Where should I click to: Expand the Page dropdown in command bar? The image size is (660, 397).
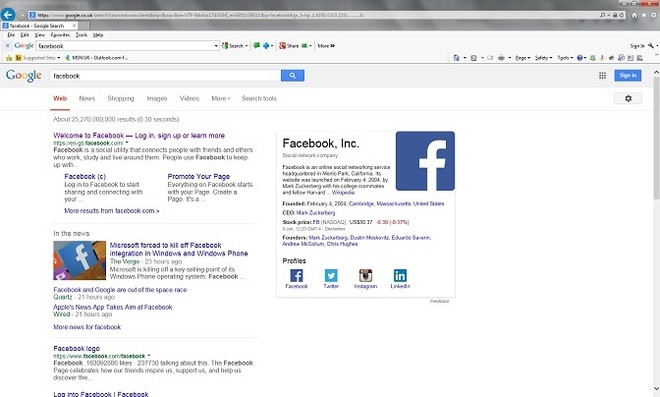(x=522, y=58)
